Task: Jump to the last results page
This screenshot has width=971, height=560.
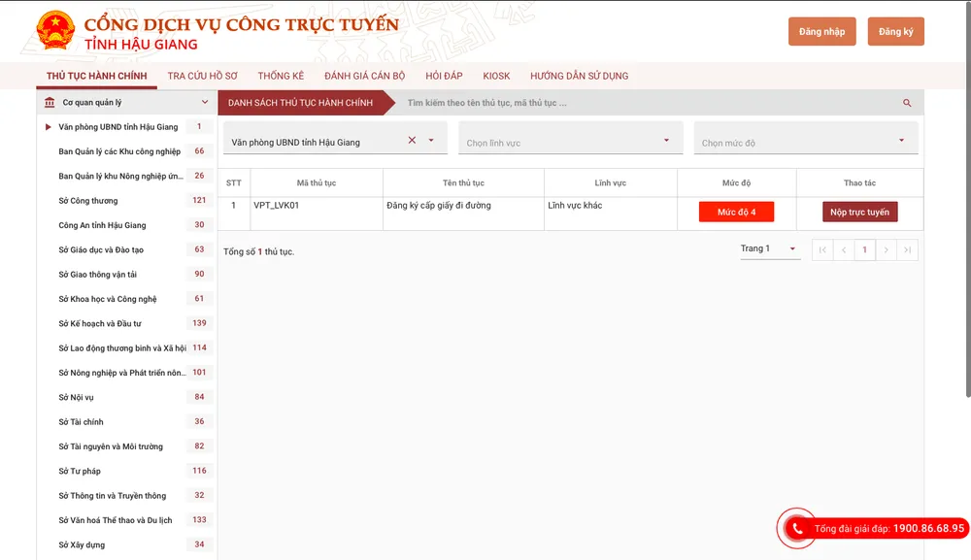Action: coord(907,250)
